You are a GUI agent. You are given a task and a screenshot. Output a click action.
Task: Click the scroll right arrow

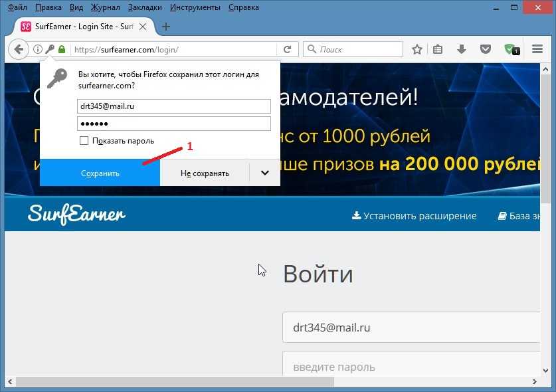point(534,382)
